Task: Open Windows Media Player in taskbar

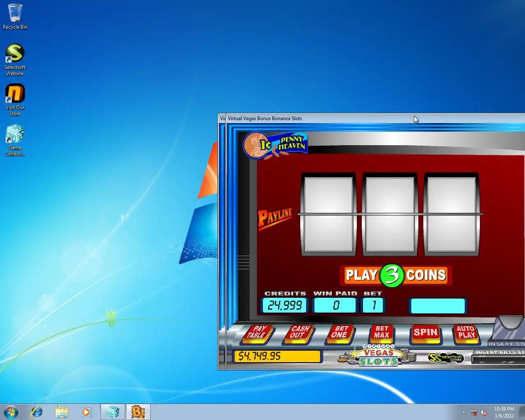Action: [x=86, y=412]
